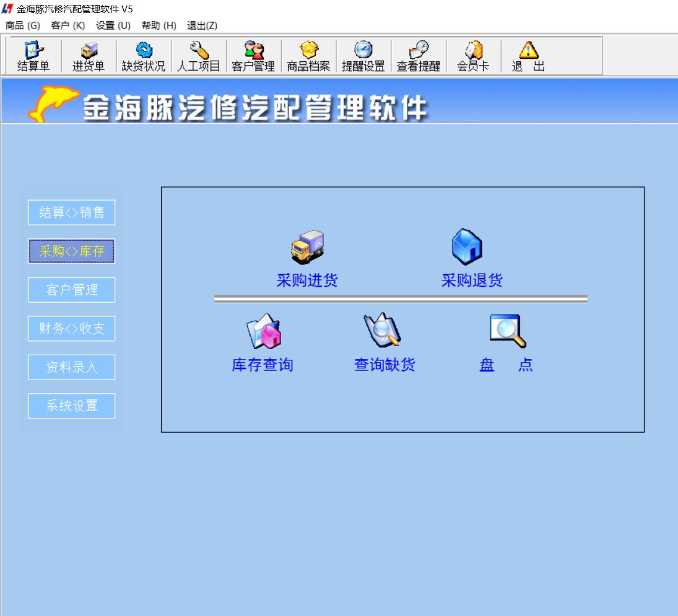The image size is (678, 616).
Task: Click the 采购退货 text link
Action: [x=472, y=280]
